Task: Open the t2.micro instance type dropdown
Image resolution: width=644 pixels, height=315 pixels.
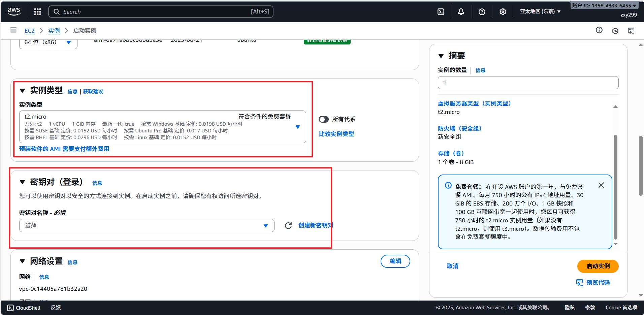Action: point(163,127)
